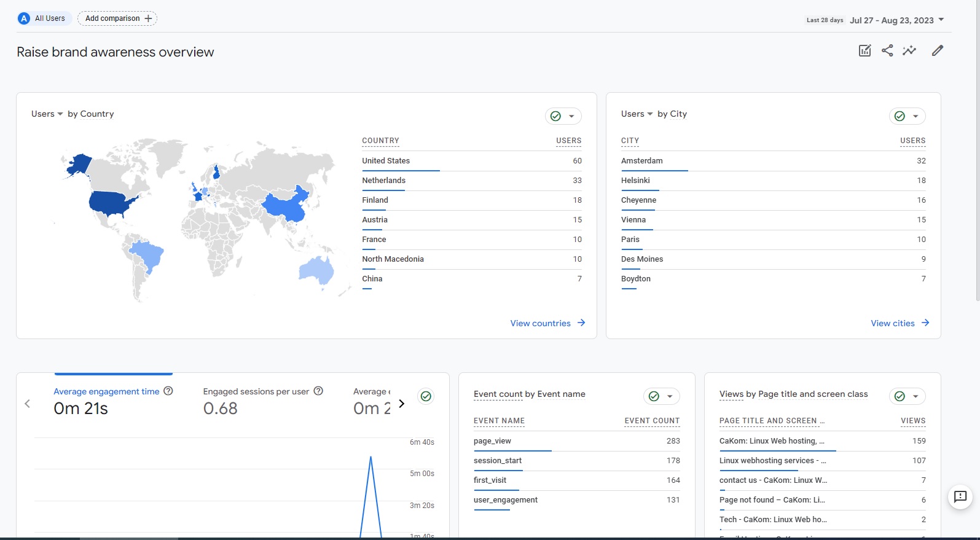Open the Insights sparkline icon
Viewport: 980px width, 540px height.
click(x=909, y=50)
